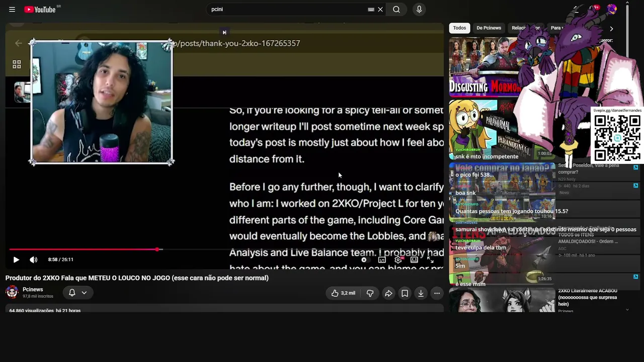Screen dimensions: 644x362
Task: Click the 'AGC' channel name in sidebar
Action: coord(562,248)
